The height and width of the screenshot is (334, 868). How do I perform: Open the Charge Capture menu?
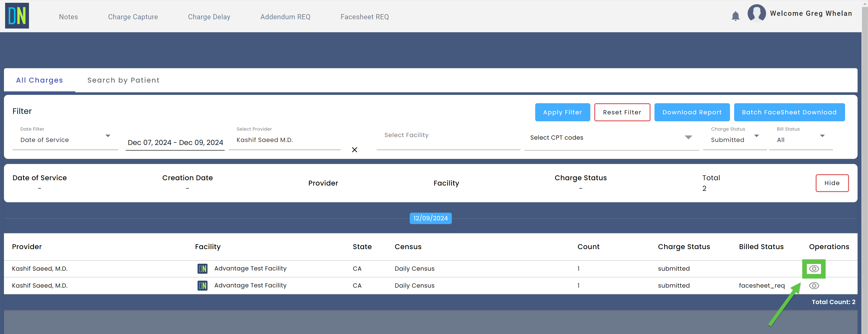click(133, 16)
